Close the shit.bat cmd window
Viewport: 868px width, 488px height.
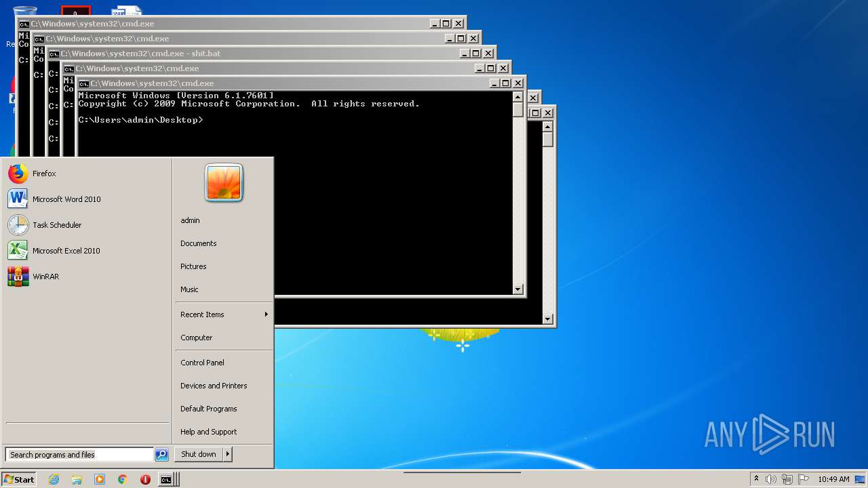point(488,54)
